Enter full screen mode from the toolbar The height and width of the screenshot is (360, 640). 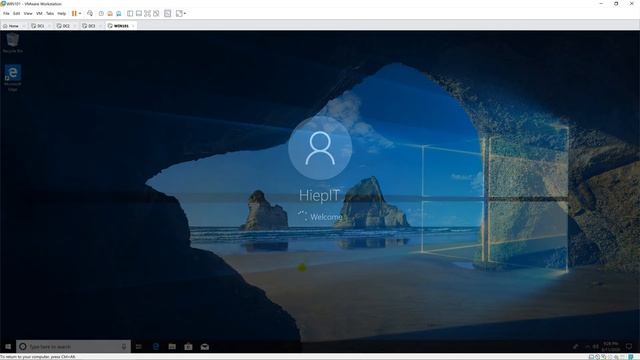point(147,13)
